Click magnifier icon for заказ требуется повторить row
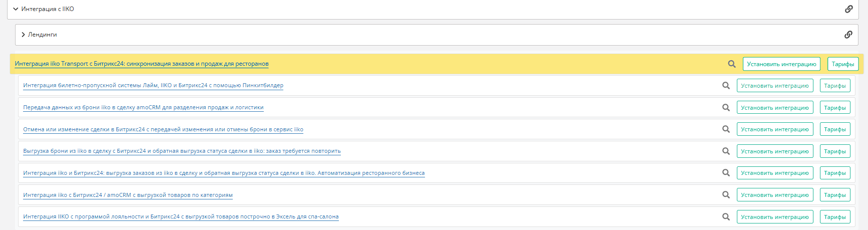This screenshot has height=230, width=868. tap(726, 151)
